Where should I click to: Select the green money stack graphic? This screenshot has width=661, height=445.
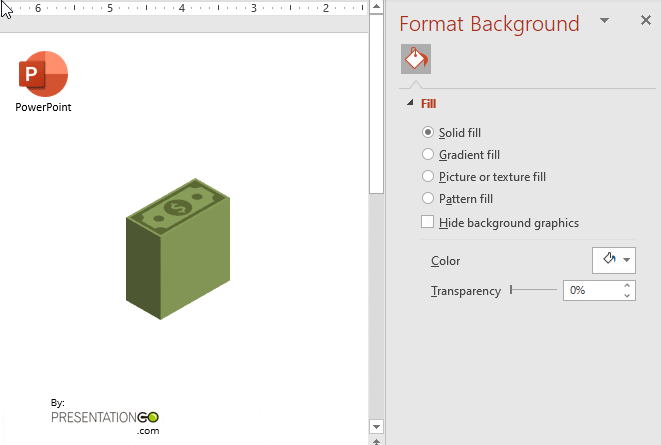point(178,249)
